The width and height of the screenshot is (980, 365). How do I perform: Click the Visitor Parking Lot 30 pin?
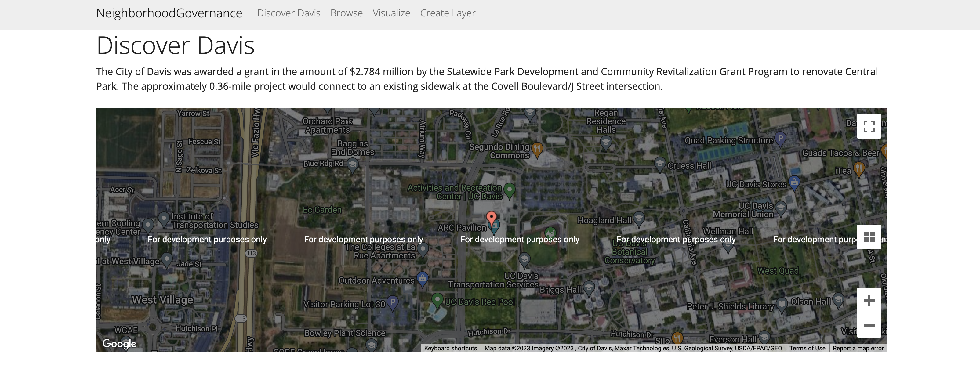(392, 302)
